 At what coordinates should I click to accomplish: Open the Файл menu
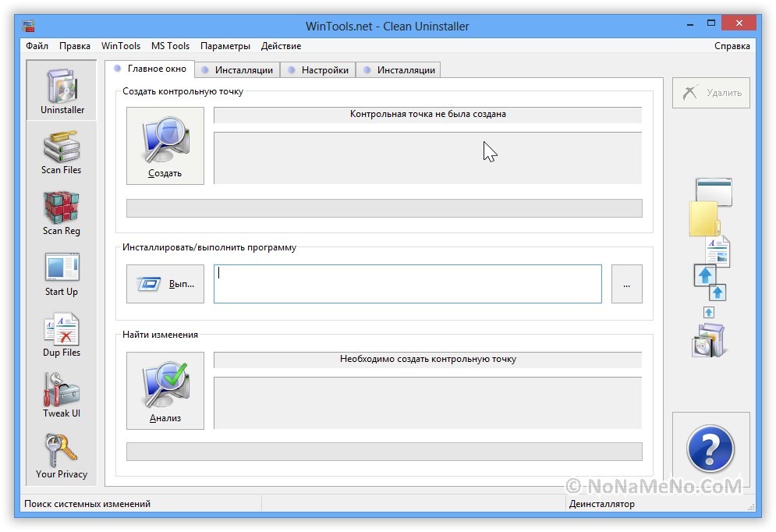pos(37,46)
